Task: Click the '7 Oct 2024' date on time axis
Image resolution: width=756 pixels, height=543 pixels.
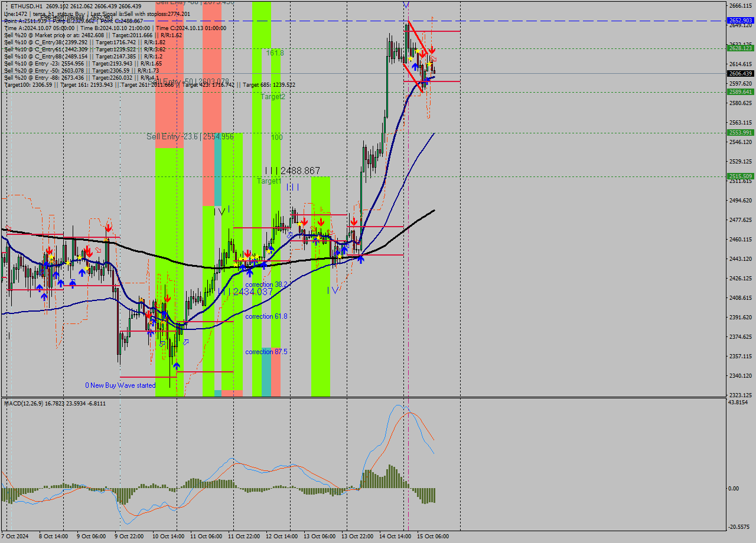Action: [x=14, y=537]
